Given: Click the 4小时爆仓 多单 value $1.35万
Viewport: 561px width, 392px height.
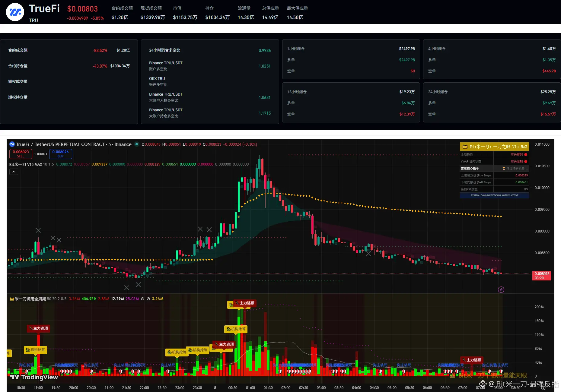Looking at the screenshot, I should [549, 60].
